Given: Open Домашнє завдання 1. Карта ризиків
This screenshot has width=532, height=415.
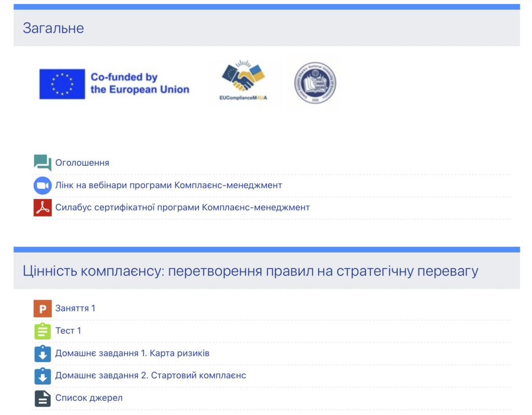Looking at the screenshot, I should 132,354.
